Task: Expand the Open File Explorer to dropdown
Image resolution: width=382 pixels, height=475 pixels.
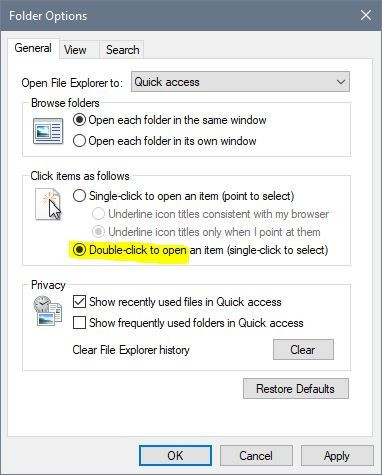Action: coord(240,82)
